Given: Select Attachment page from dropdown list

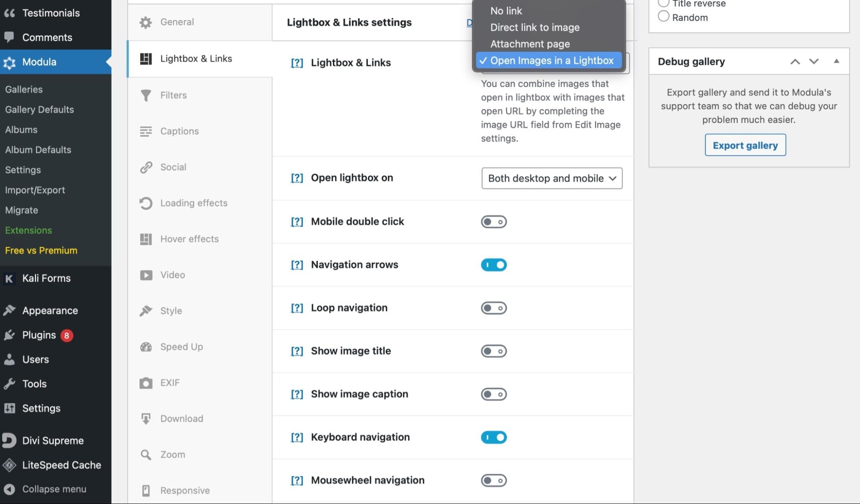Looking at the screenshot, I should 530,44.
